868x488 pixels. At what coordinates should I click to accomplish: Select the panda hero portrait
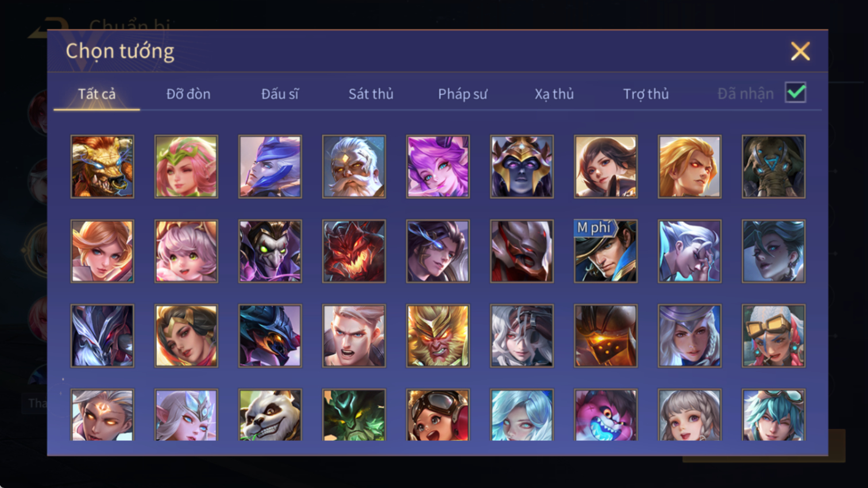270,415
